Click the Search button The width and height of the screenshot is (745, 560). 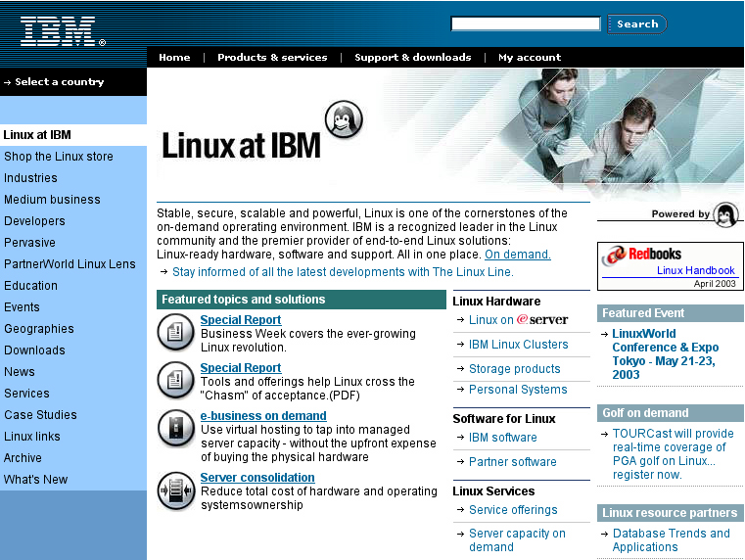[x=637, y=23]
